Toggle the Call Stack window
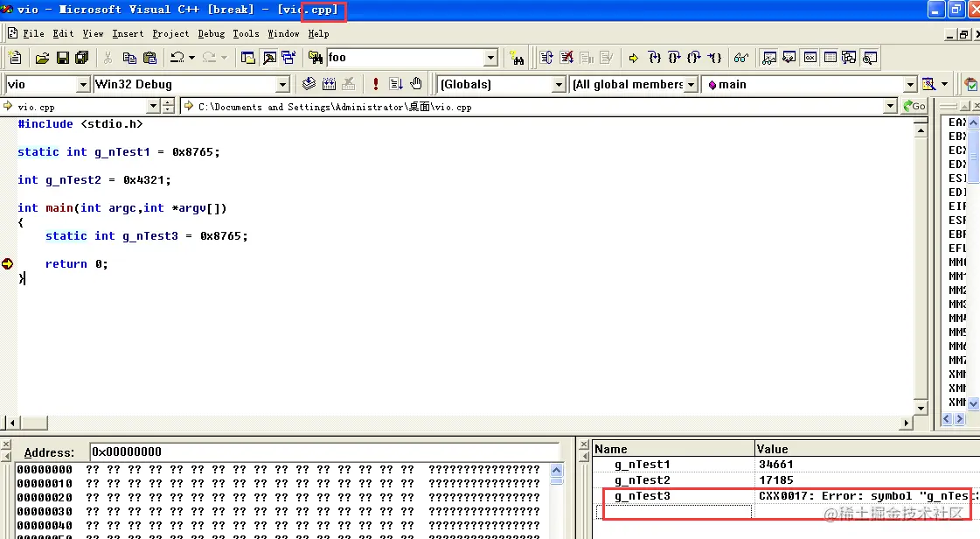The image size is (980, 539). click(x=849, y=58)
